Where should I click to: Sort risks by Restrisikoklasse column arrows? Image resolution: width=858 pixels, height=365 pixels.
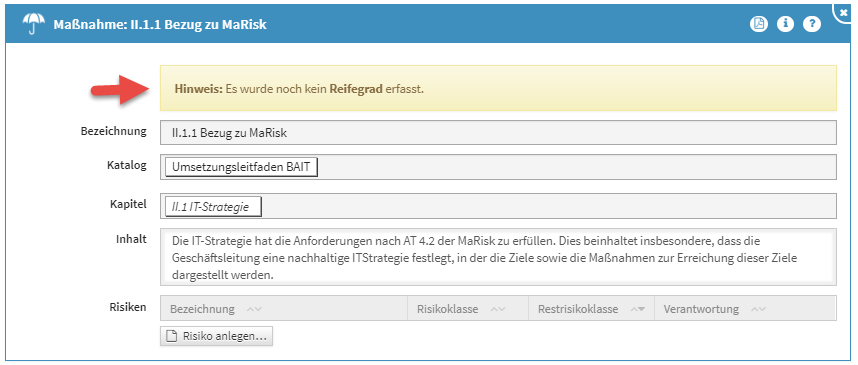(637, 309)
